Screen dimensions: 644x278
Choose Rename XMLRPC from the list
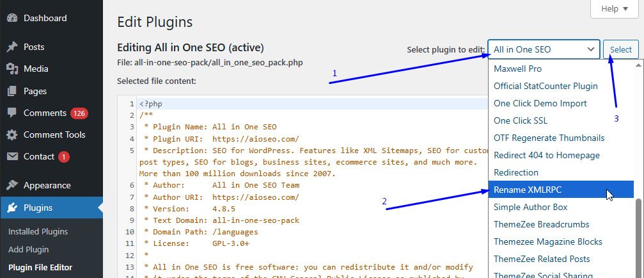coord(561,190)
